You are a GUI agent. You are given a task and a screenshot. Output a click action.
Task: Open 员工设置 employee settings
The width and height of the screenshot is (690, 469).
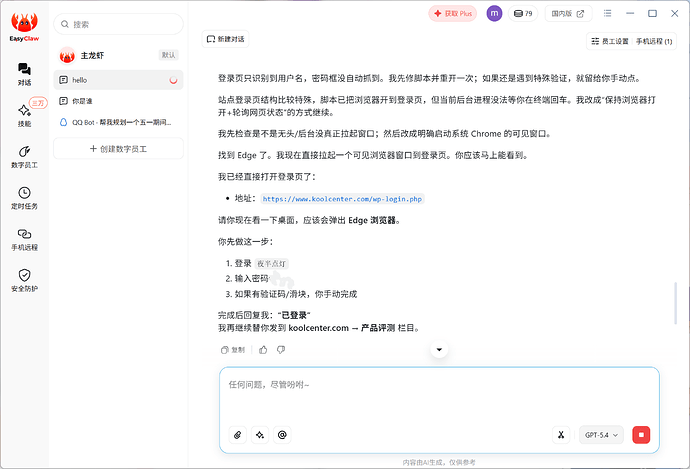coord(610,41)
